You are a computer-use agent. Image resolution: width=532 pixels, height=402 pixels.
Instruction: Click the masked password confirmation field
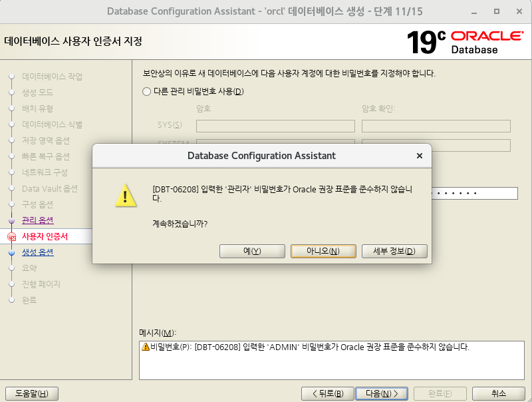[475, 193]
